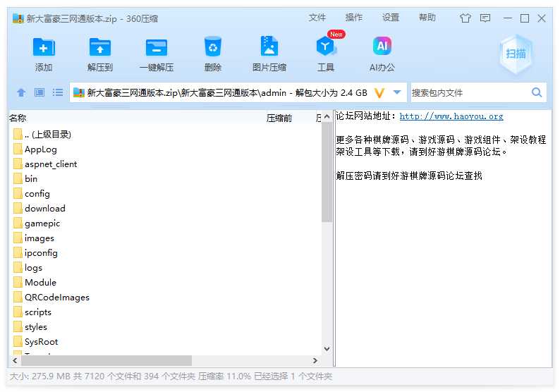This screenshot has height=392, width=560.
Task: Select the logs folder icon
Action: click(18, 267)
